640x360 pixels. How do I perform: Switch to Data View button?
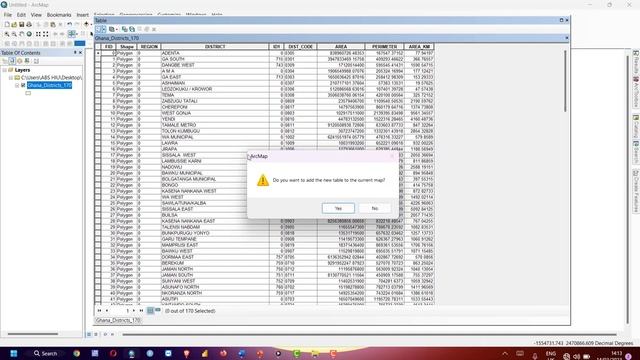[x=89, y=334]
